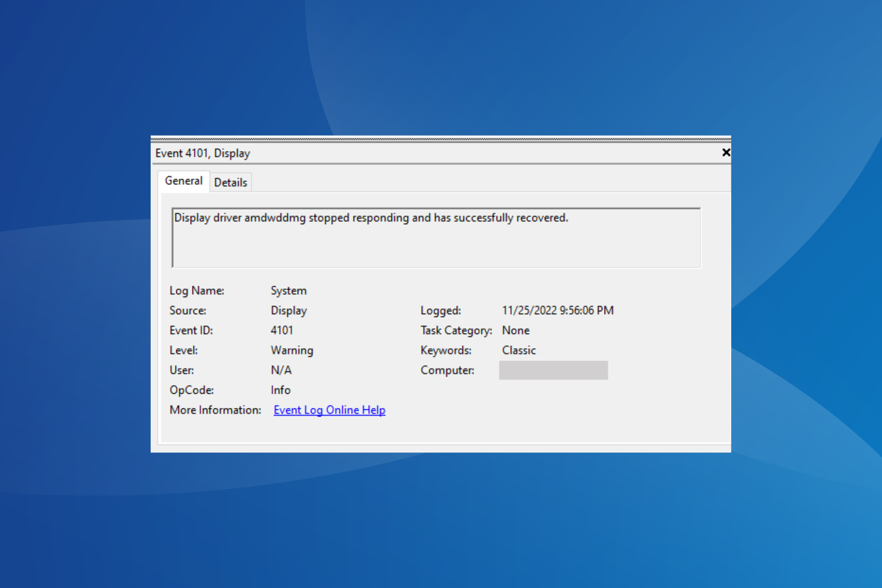Select the Task Category value 'None'
Viewport: 882px width, 588px height.
(x=515, y=330)
